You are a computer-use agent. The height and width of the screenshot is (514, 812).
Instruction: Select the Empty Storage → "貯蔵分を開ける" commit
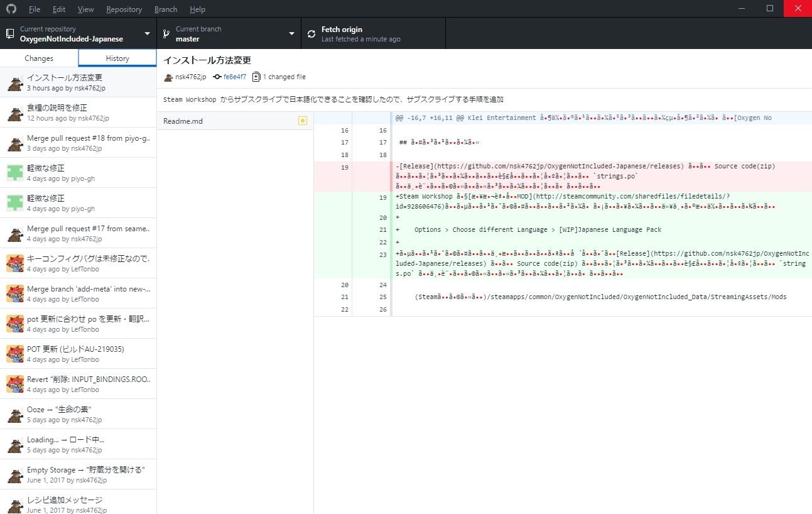pos(78,474)
